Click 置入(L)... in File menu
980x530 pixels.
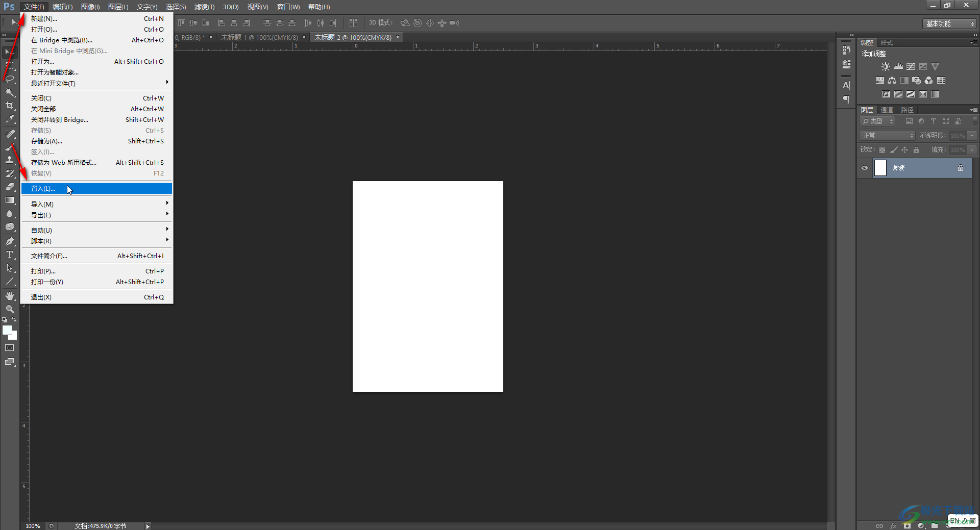pos(97,189)
